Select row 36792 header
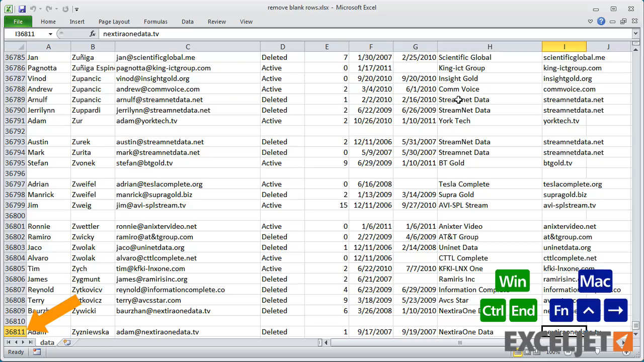The height and width of the screenshot is (362, 644). [x=15, y=131]
